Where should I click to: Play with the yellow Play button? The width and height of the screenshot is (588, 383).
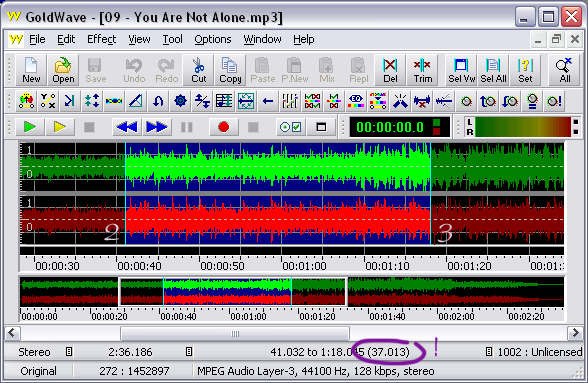pos(60,127)
